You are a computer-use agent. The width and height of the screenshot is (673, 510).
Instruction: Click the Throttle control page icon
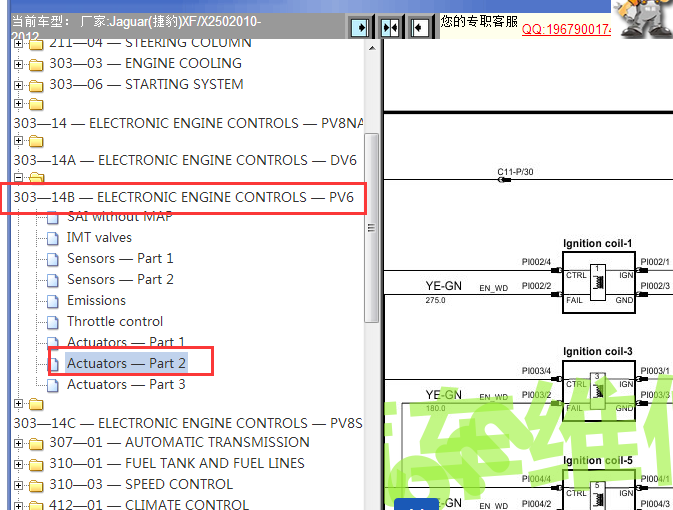click(x=53, y=322)
